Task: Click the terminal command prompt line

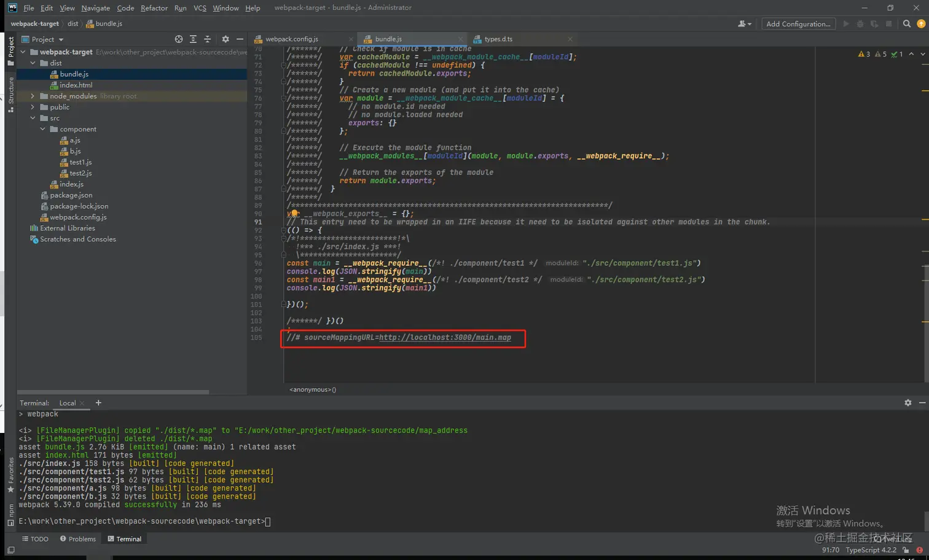Action: [x=144, y=521]
